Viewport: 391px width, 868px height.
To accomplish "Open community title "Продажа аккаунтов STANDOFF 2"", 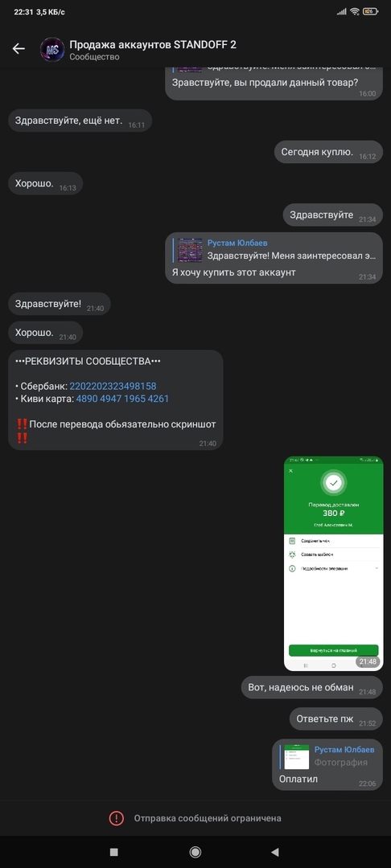I will (153, 44).
